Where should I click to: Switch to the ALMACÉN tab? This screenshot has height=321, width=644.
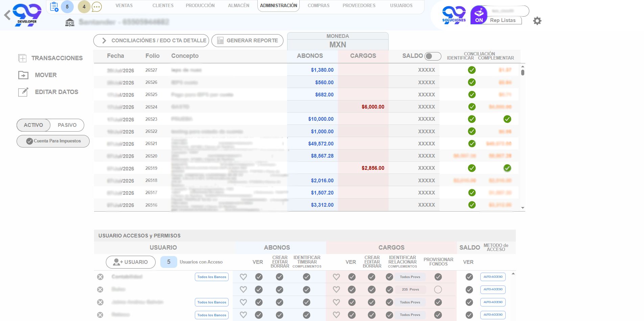(238, 6)
